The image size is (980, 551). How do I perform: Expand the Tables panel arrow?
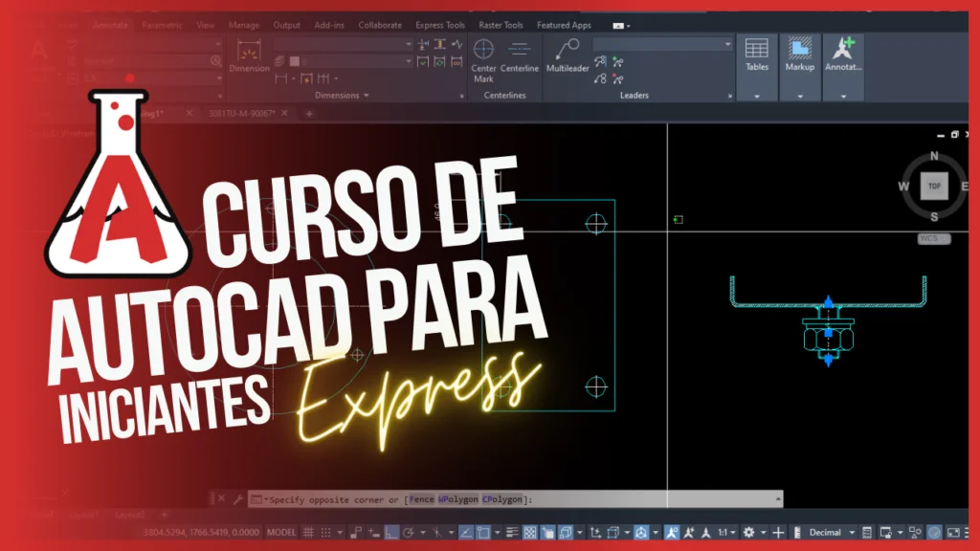pyautogui.click(x=757, y=97)
